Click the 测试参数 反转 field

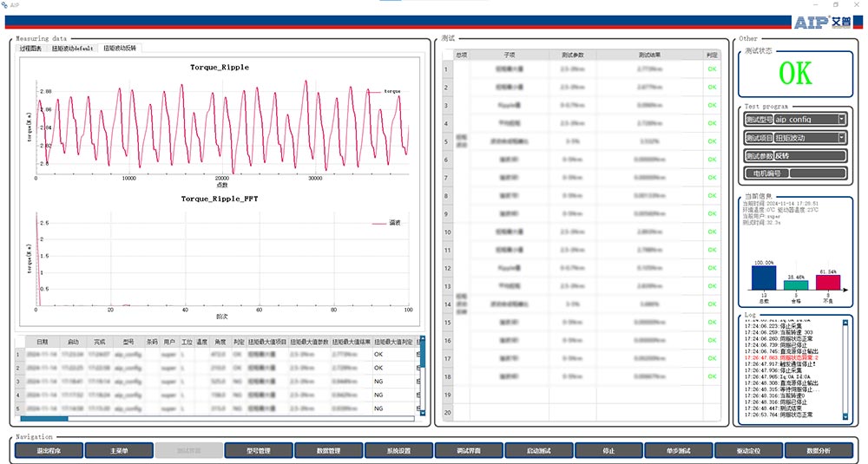pos(809,156)
